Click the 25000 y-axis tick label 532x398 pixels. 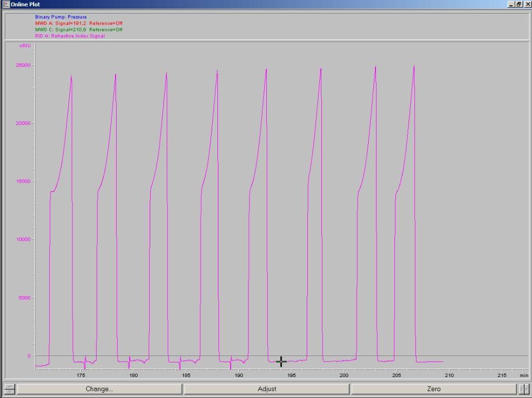coord(24,65)
